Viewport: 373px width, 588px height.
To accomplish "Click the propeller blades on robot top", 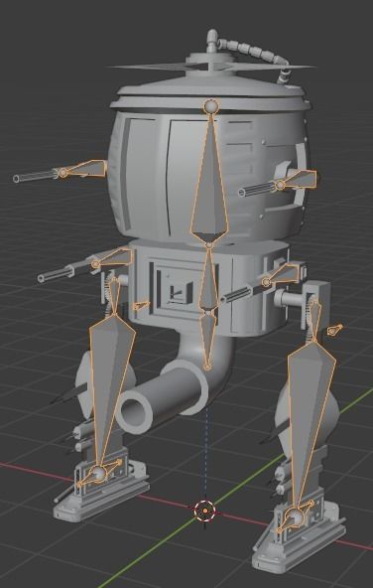I will (211, 67).
